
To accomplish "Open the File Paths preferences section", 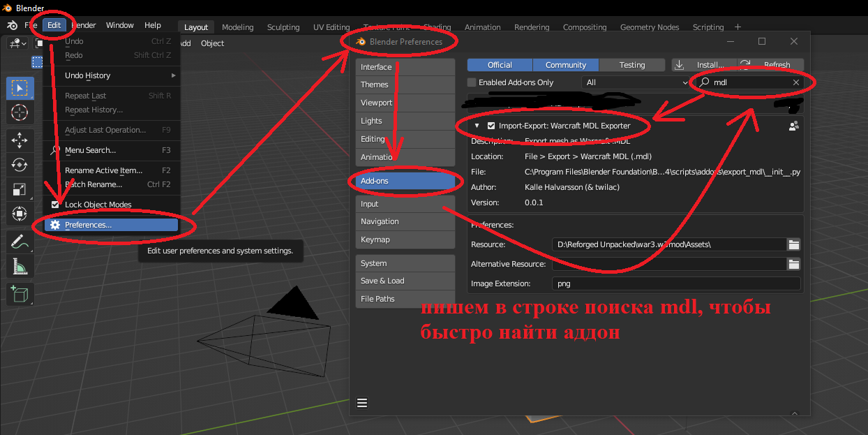I will point(405,299).
